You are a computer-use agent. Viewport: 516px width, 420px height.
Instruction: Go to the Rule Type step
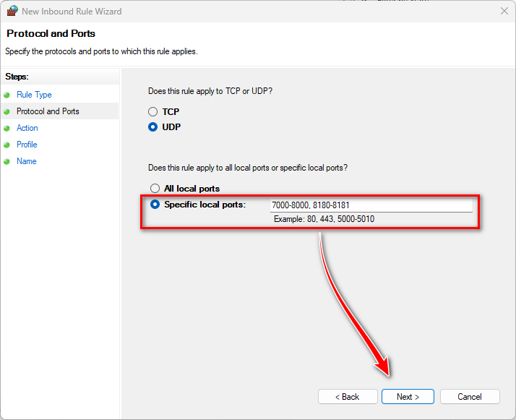34,95
